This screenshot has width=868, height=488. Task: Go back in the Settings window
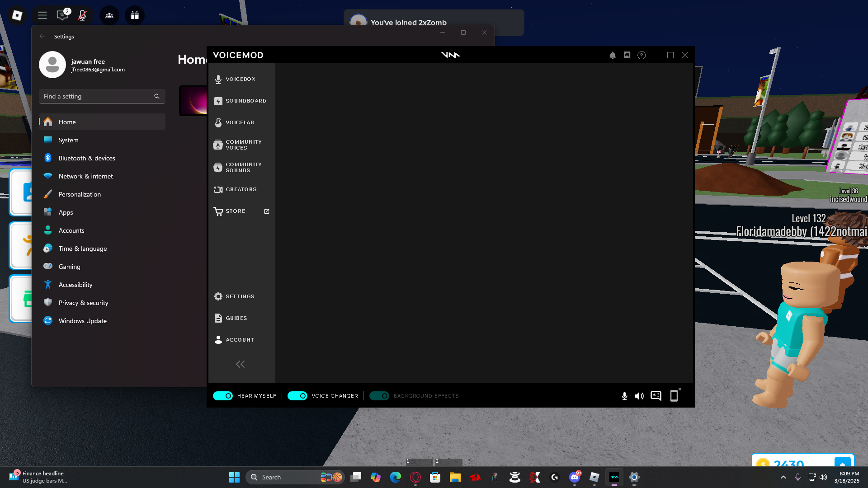click(x=42, y=36)
